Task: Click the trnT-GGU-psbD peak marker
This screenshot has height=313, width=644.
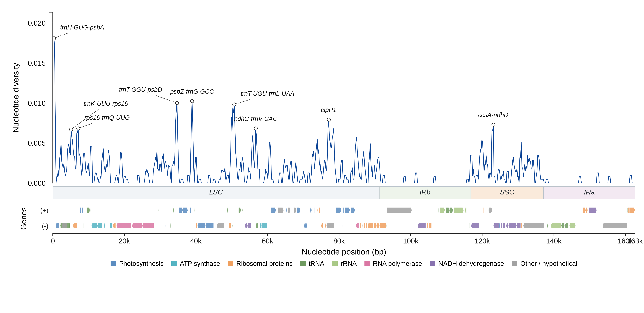Action: click(177, 103)
